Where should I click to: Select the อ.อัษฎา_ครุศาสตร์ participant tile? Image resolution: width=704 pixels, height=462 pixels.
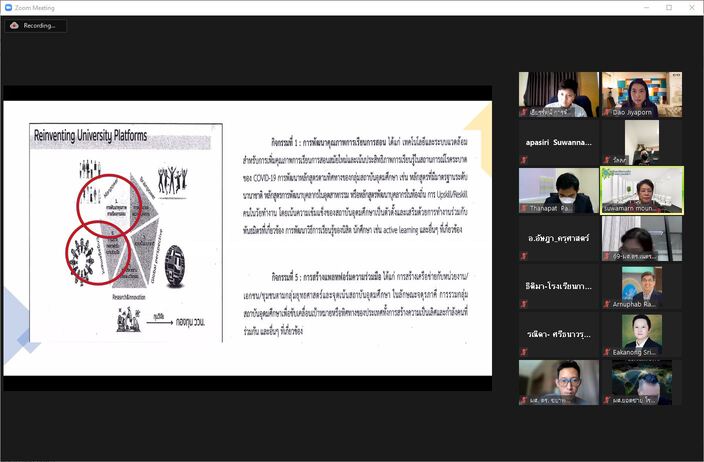click(x=559, y=238)
